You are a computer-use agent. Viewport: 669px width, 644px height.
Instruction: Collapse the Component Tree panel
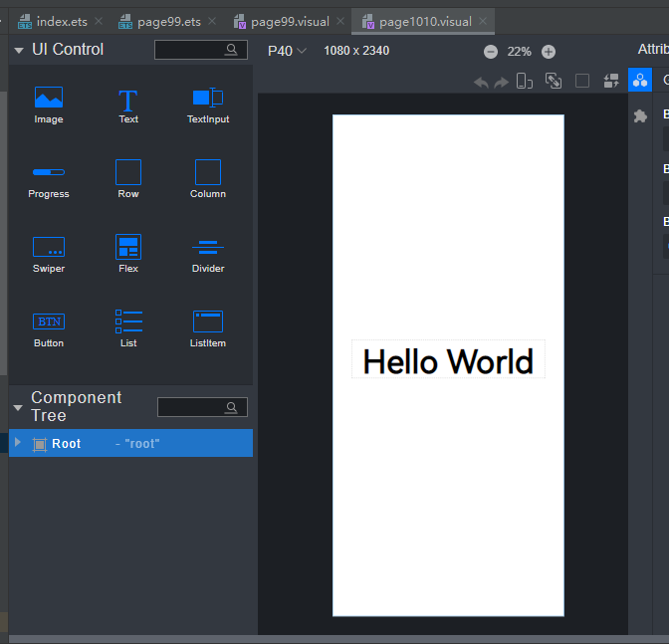point(18,408)
